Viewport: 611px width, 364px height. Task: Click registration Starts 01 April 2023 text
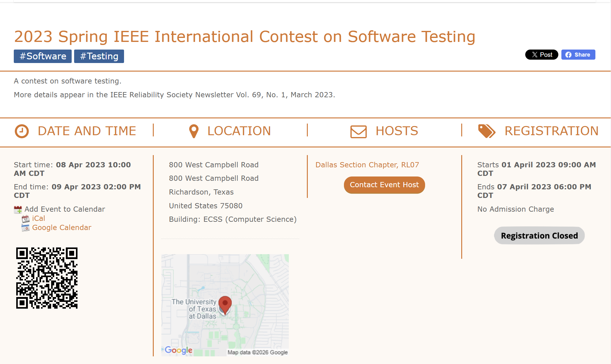[x=537, y=169]
